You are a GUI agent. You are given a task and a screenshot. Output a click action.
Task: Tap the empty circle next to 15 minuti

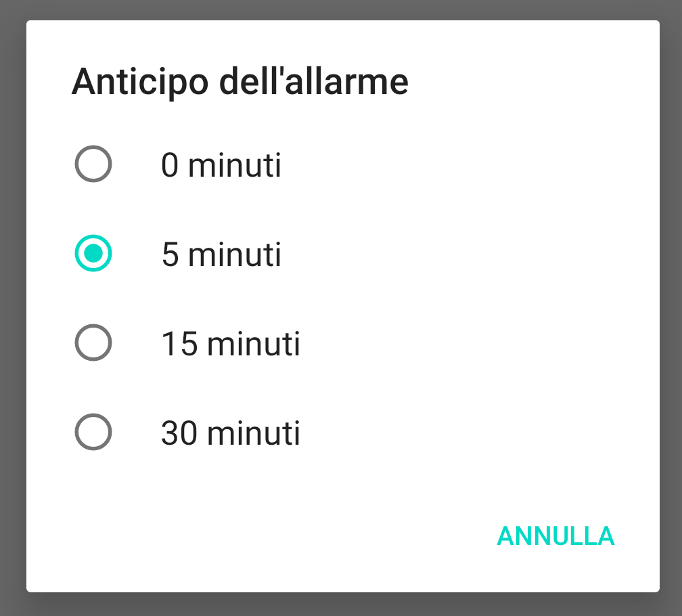coord(93,343)
